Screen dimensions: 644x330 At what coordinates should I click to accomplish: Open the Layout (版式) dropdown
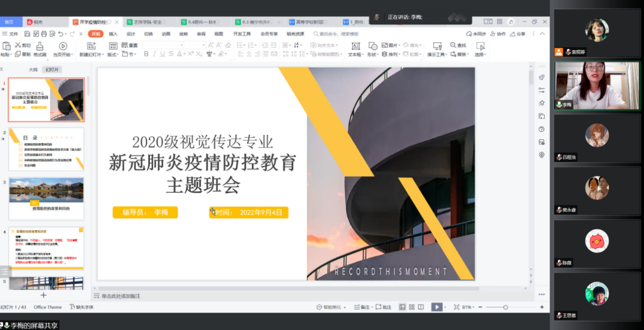tap(113, 54)
